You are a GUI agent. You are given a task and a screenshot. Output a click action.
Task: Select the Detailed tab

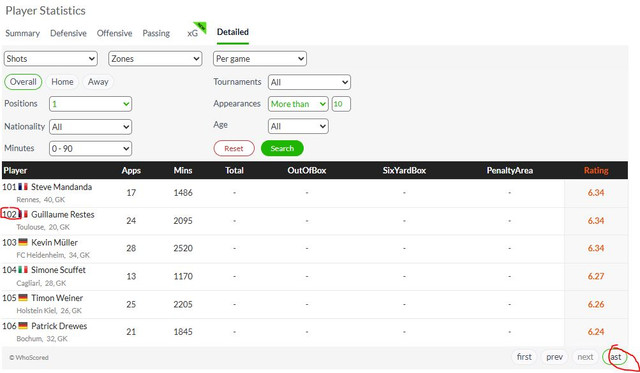click(233, 32)
